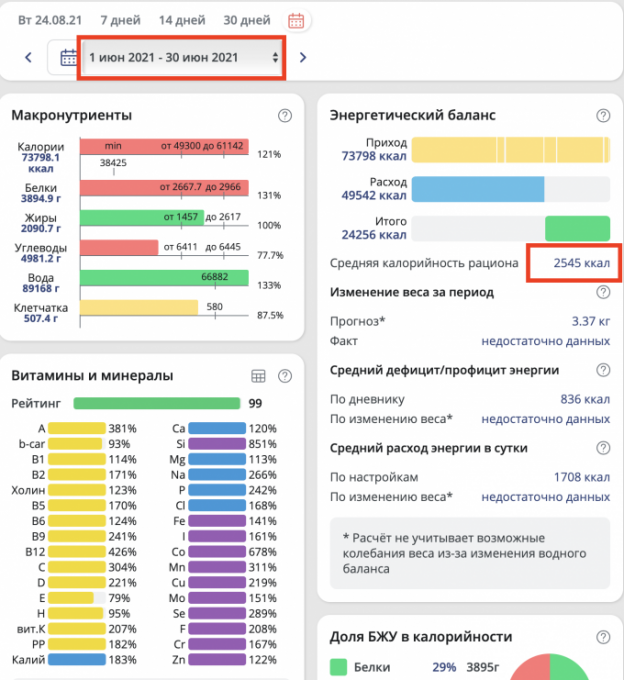Go to previous period with left arrow
The image size is (624, 680).
tap(29, 57)
